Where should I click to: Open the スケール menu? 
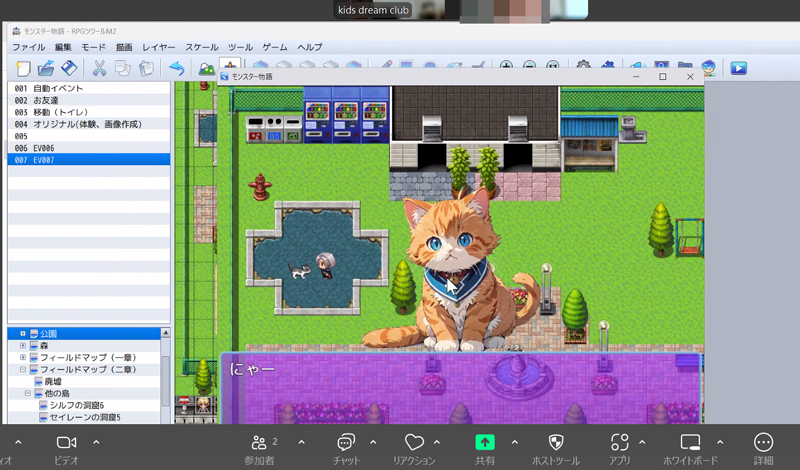point(202,47)
